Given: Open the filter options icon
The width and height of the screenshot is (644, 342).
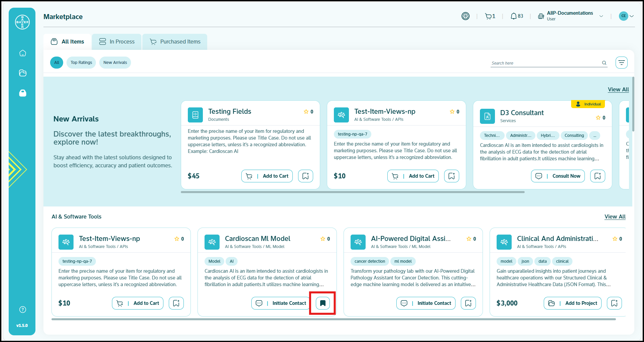Looking at the screenshot, I should [621, 63].
